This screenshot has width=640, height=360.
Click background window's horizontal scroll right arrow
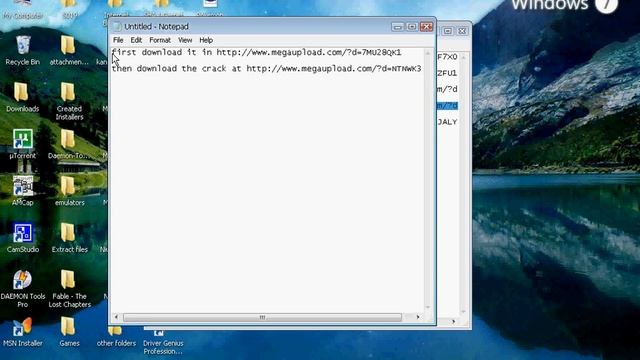pyautogui.click(x=453, y=322)
